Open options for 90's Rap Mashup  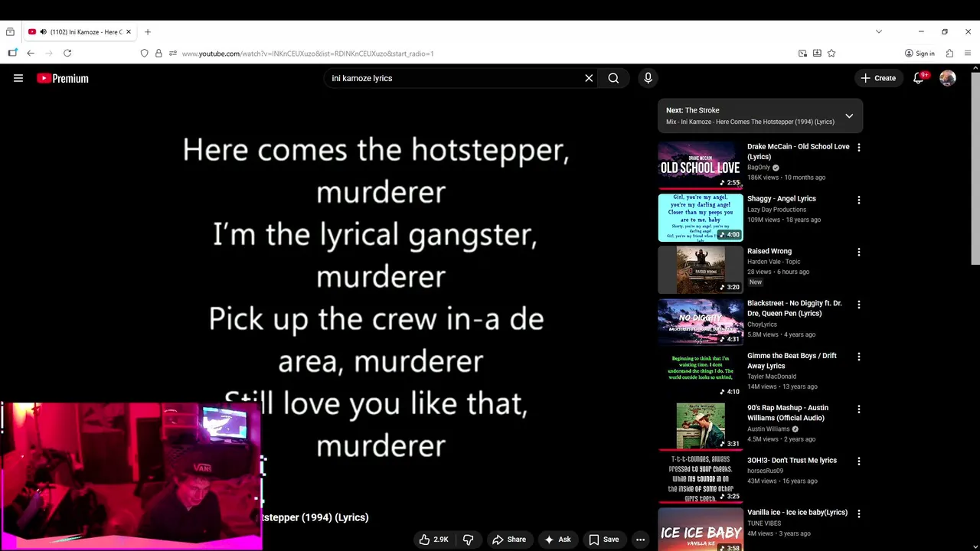[858, 409]
